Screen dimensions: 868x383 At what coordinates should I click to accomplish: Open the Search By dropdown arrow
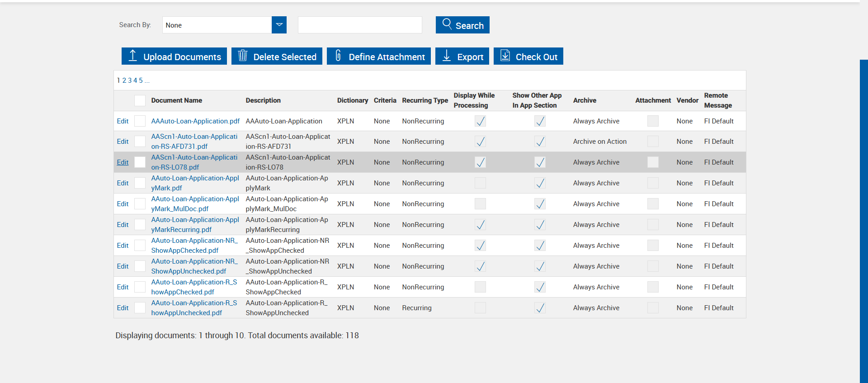pyautogui.click(x=279, y=25)
